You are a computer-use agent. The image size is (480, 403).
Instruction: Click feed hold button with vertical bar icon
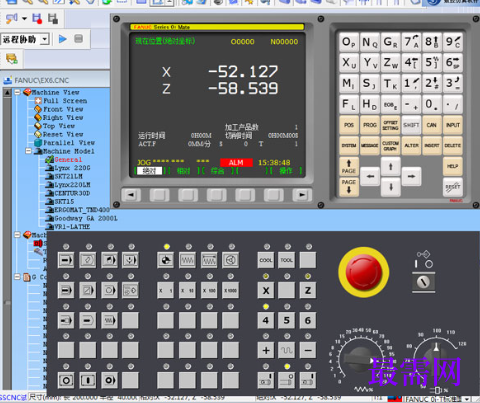click(88, 380)
